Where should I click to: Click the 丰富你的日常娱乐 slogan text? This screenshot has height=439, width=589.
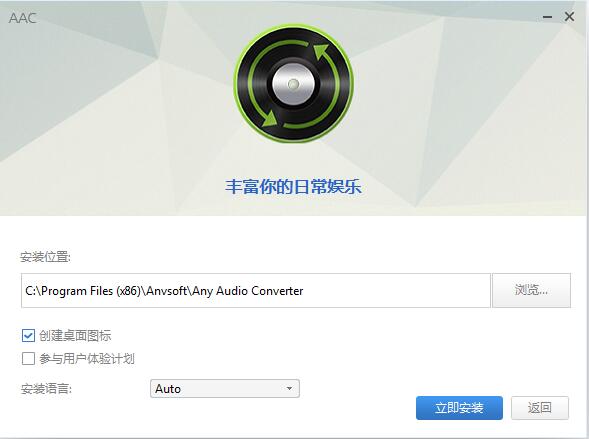pos(293,187)
